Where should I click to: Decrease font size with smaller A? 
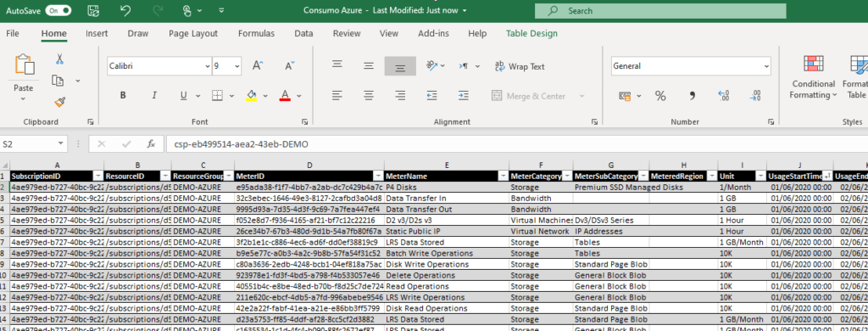(289, 66)
